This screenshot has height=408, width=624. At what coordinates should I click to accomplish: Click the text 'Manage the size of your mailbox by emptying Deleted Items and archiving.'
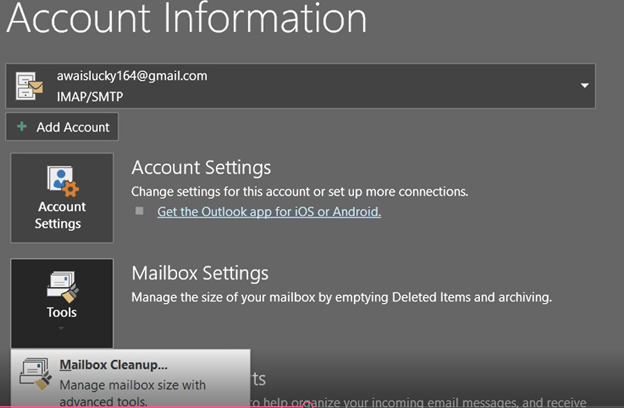[x=341, y=297]
